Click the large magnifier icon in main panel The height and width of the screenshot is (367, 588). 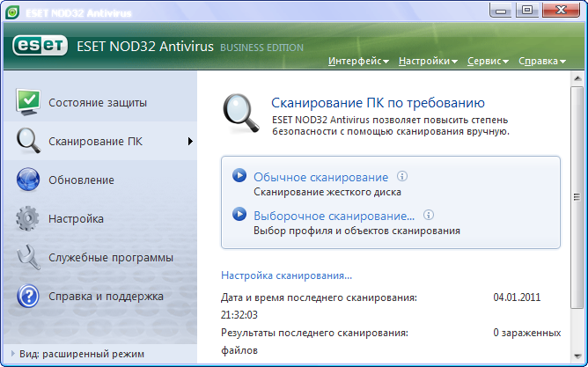[x=241, y=114]
